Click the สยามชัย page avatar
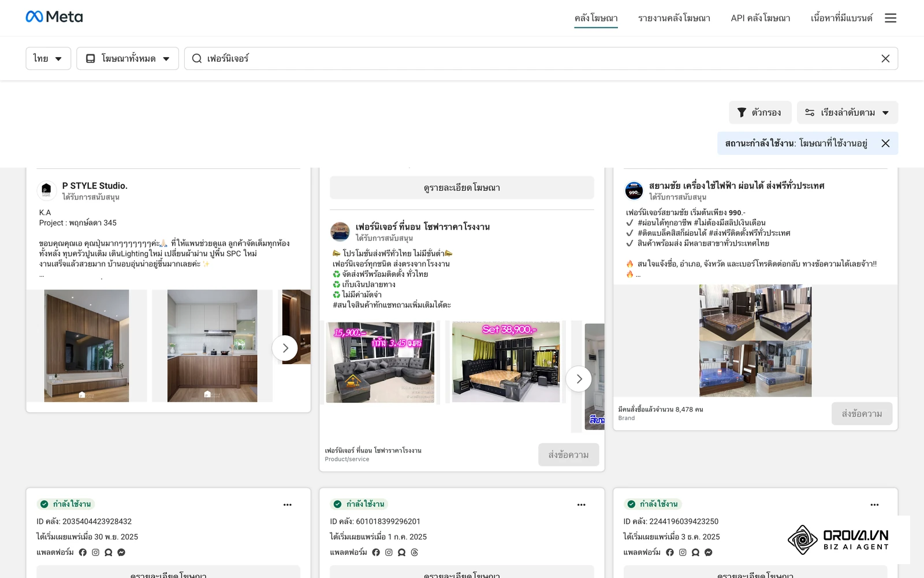This screenshot has width=924, height=578. point(634,190)
